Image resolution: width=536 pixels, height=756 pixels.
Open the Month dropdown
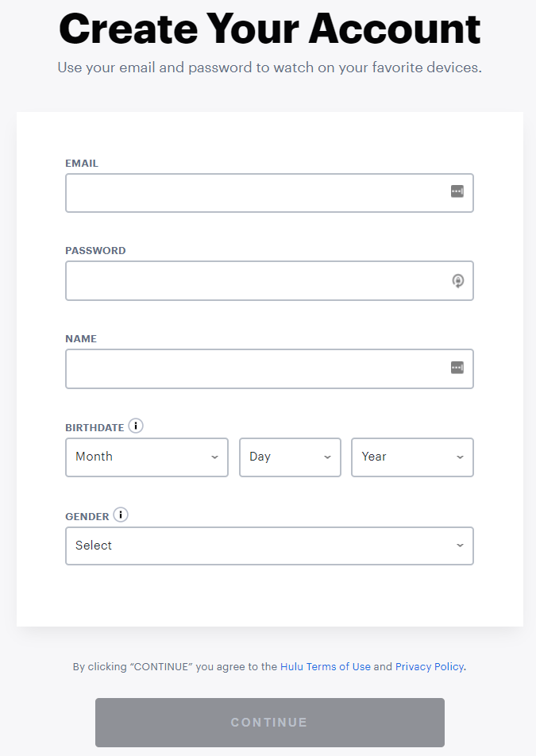coord(147,457)
